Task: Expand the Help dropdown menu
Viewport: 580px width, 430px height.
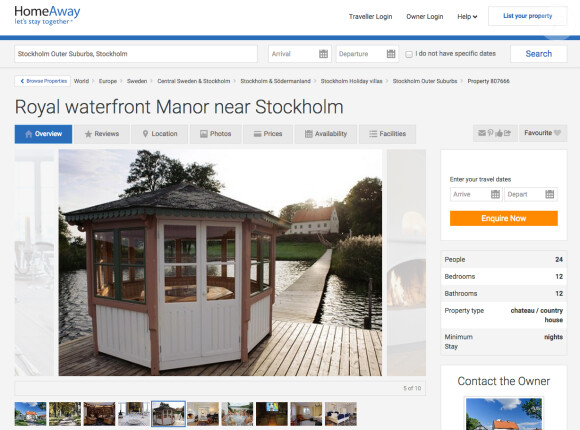Action: pos(467,17)
